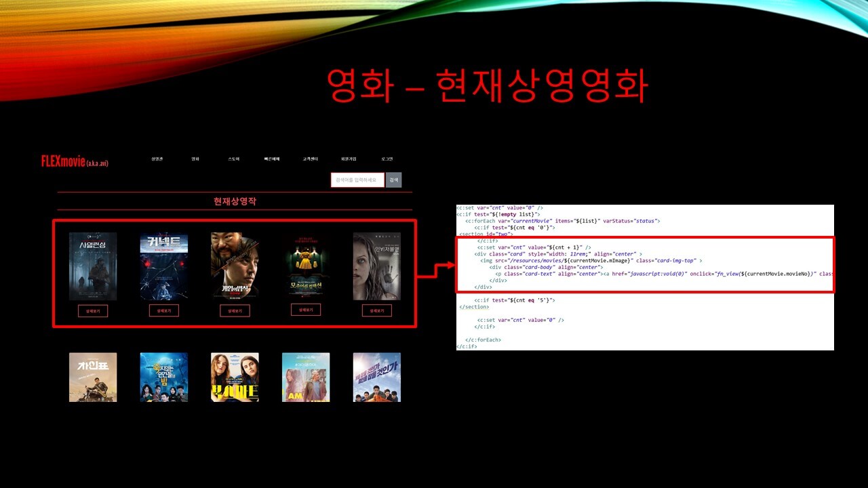Click the 현재상영작 section heading
Image resolution: width=868 pixels, height=488 pixels.
tap(235, 201)
